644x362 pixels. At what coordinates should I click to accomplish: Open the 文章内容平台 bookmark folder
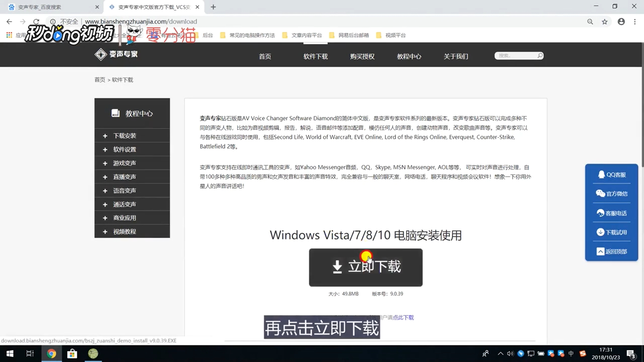(x=302, y=35)
